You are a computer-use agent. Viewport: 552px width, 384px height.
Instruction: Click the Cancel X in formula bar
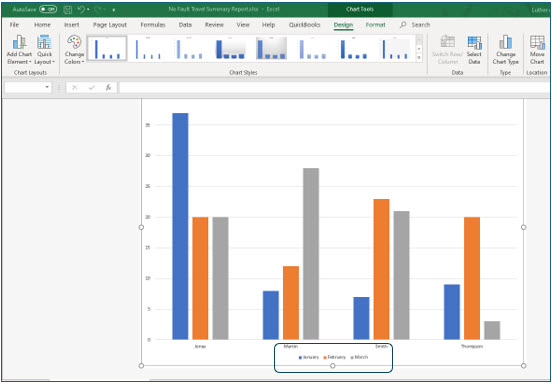(x=74, y=87)
